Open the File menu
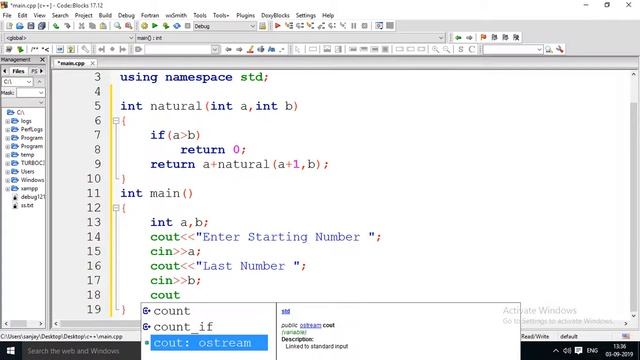 (x=7, y=15)
